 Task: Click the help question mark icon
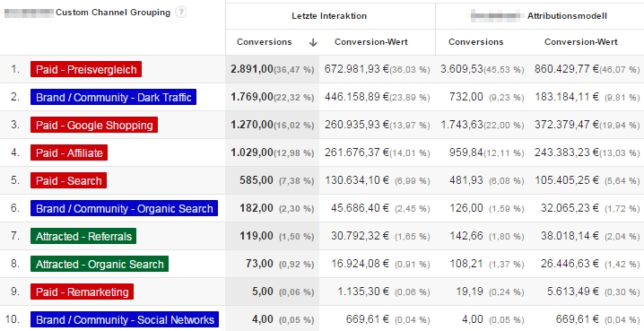tap(180, 13)
